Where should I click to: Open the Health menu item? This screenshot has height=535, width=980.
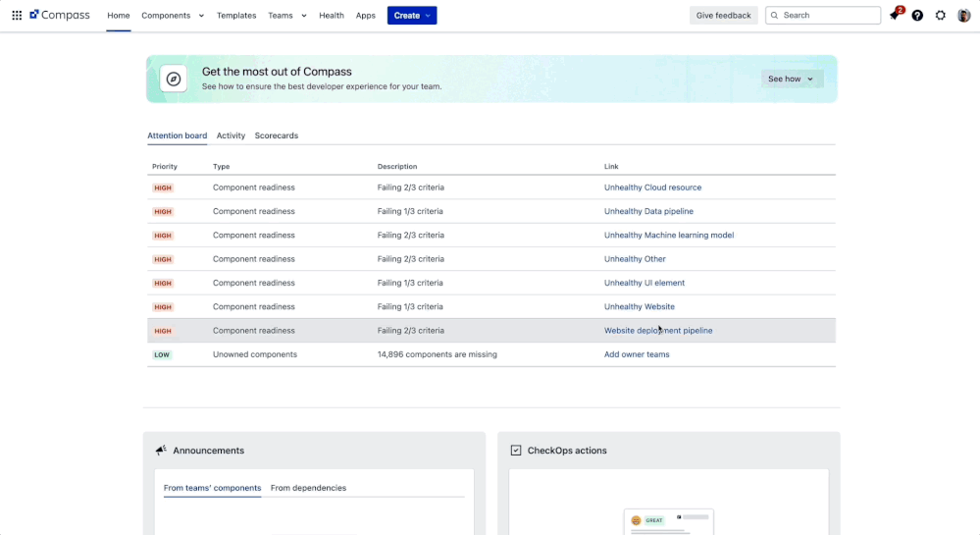click(332, 16)
